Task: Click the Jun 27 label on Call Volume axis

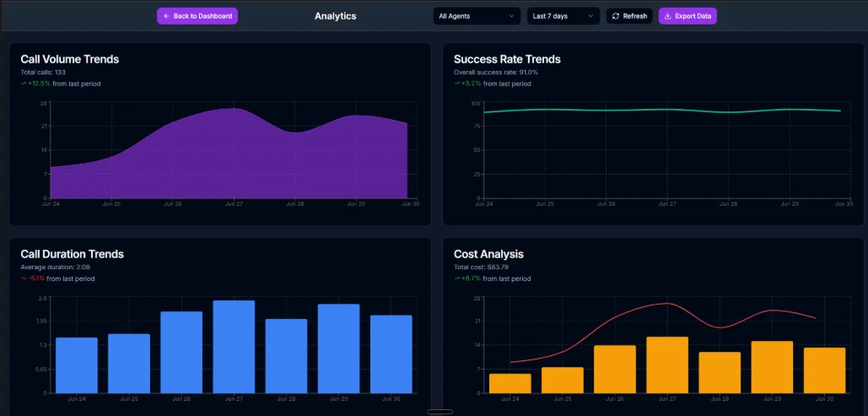Action: 234,204
